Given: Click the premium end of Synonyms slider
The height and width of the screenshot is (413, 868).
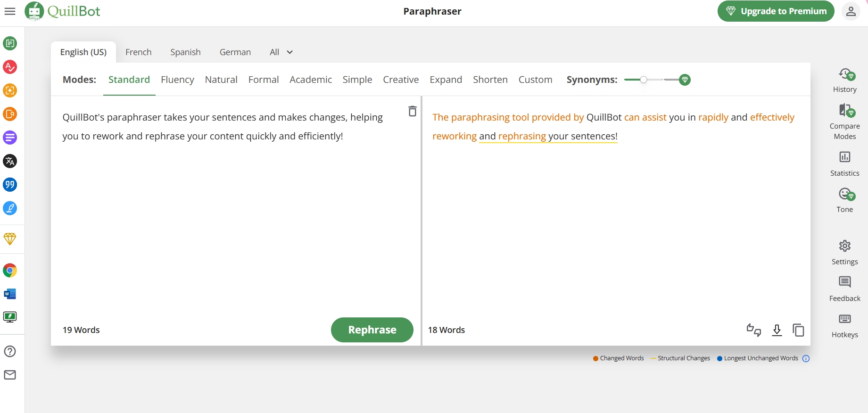Looking at the screenshot, I should point(685,80).
